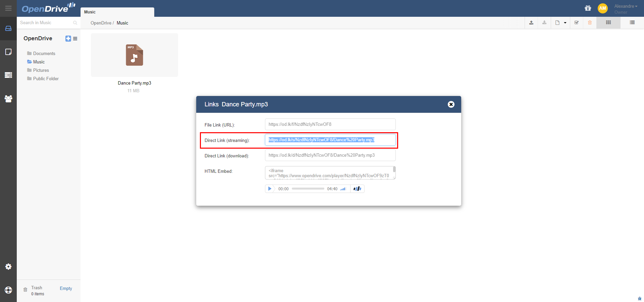Open the new file dropdown arrow
Image resolution: width=644 pixels, height=302 pixels.
tap(565, 23)
